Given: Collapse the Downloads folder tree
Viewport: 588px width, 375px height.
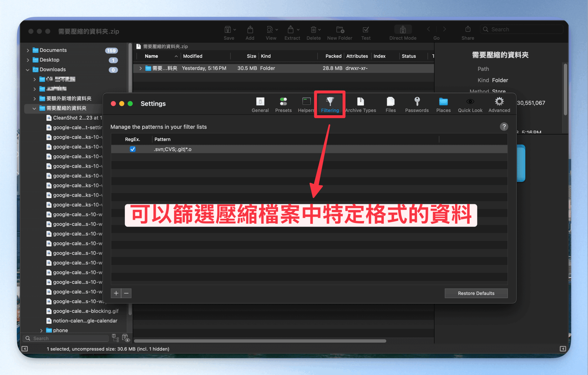Looking at the screenshot, I should click(x=28, y=70).
